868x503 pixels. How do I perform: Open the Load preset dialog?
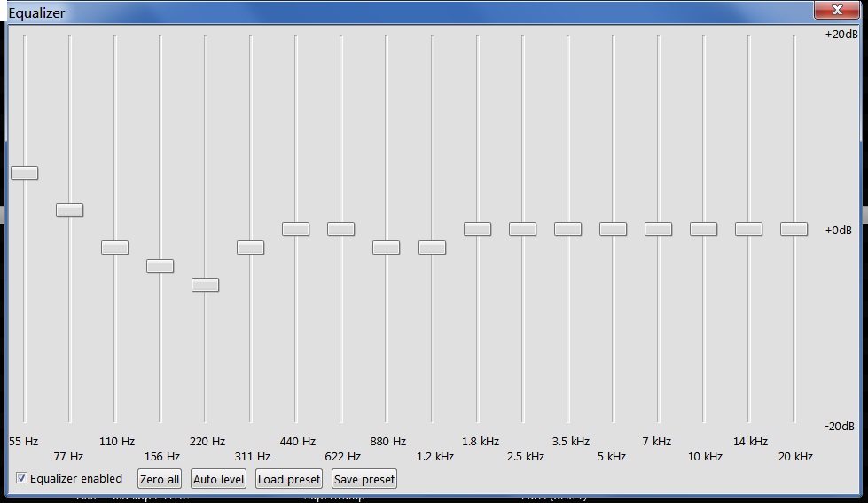(289, 479)
